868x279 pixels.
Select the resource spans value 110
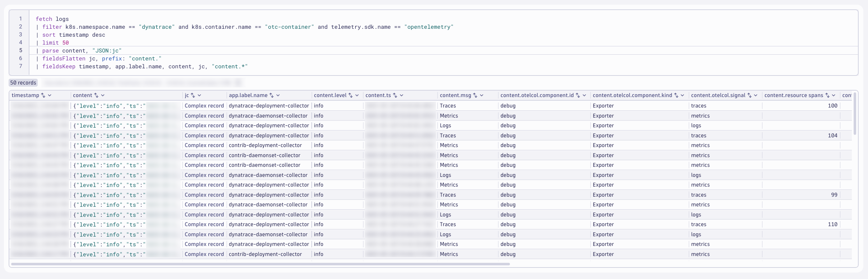point(832,224)
